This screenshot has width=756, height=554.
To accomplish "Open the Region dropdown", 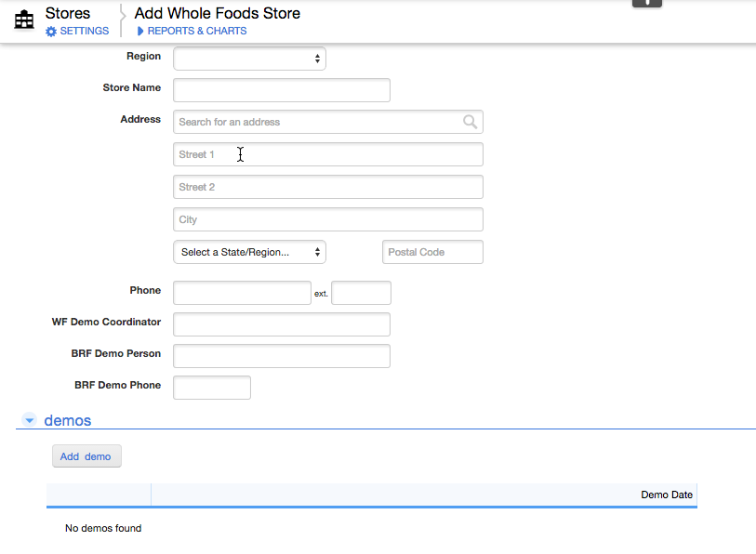I will (249, 59).
